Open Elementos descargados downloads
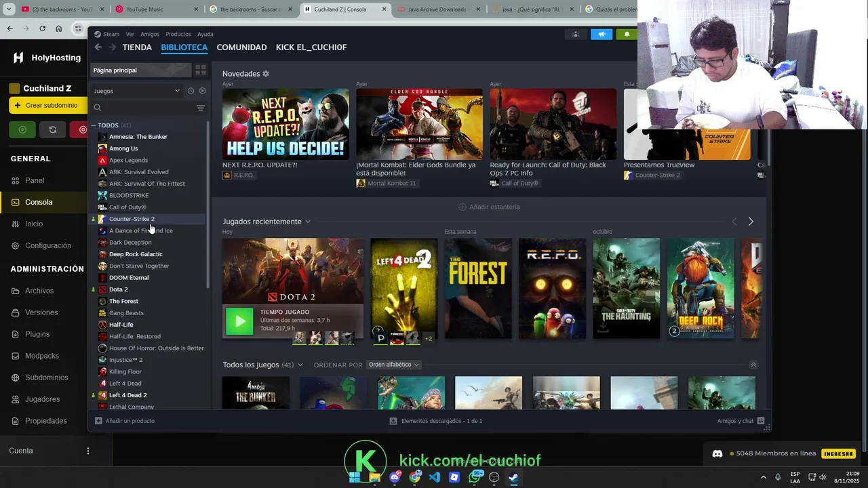Viewport: 868px width, 488px height. (x=436, y=421)
